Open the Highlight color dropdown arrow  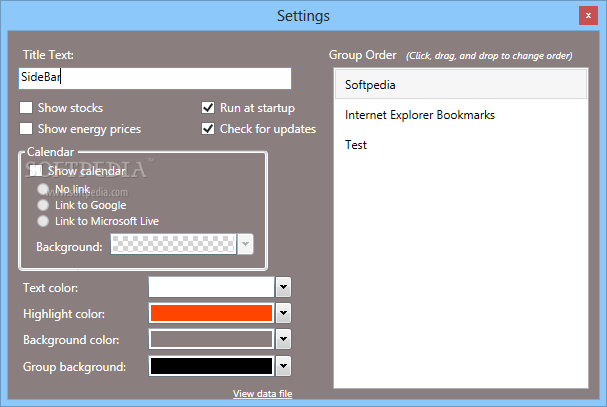pyautogui.click(x=283, y=313)
